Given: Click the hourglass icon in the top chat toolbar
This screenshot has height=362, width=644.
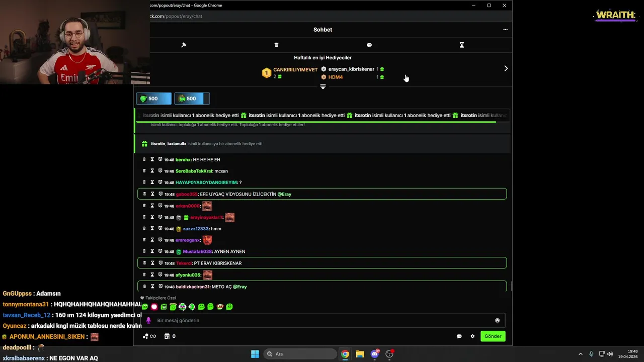Looking at the screenshot, I should [462, 45].
